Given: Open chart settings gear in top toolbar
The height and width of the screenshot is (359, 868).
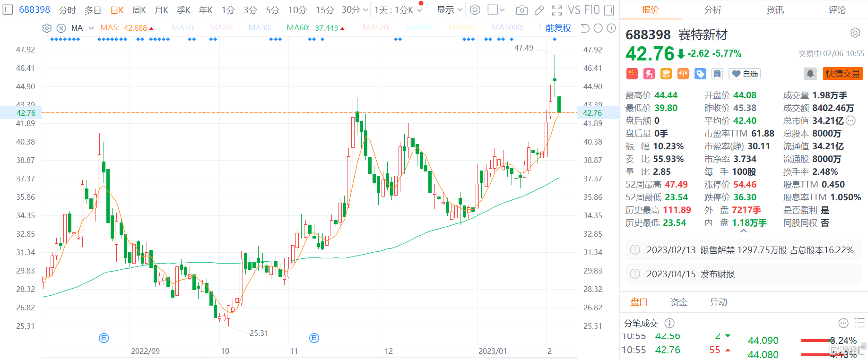Looking at the screenshot, I should pos(475,10).
